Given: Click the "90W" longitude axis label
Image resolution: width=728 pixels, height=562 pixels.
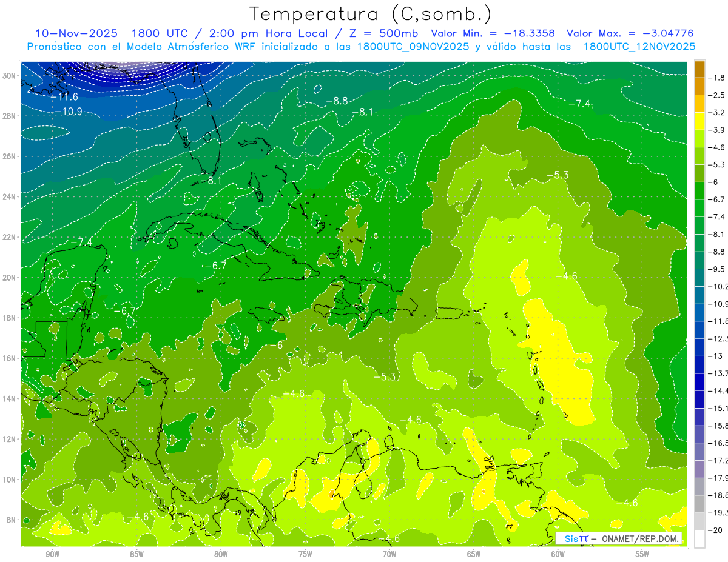Looking at the screenshot, I should click(52, 554).
